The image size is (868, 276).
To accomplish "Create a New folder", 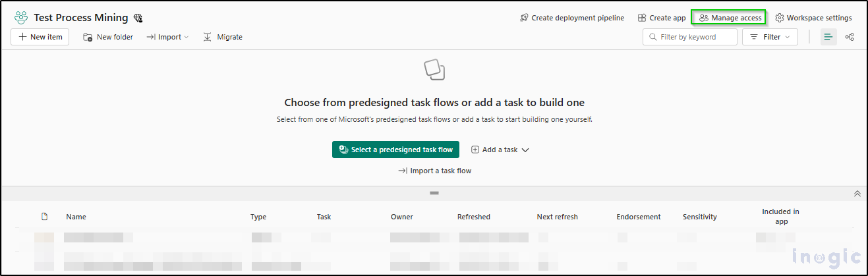I will 108,37.
